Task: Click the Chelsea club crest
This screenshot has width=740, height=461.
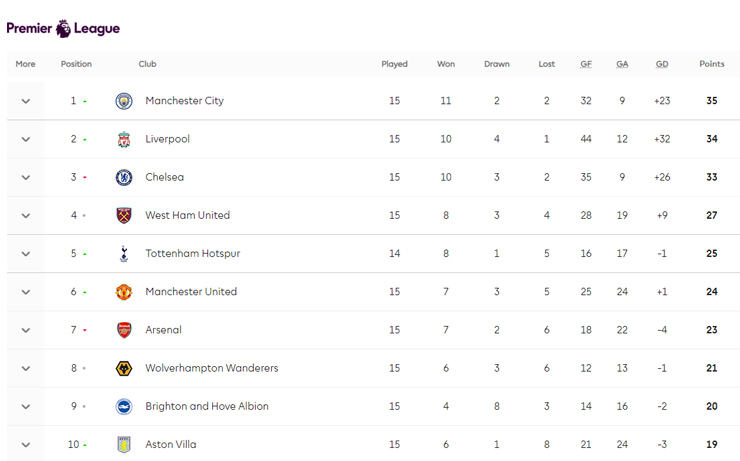Action: tap(124, 177)
